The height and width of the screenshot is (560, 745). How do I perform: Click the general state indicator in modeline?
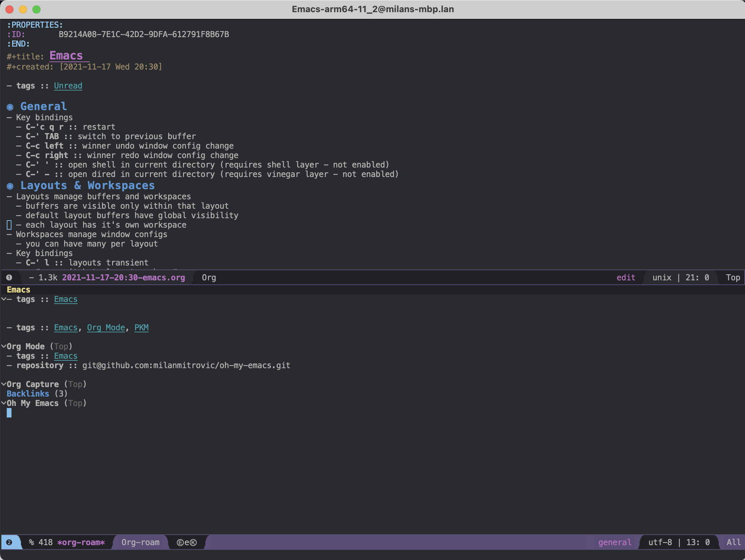614,542
